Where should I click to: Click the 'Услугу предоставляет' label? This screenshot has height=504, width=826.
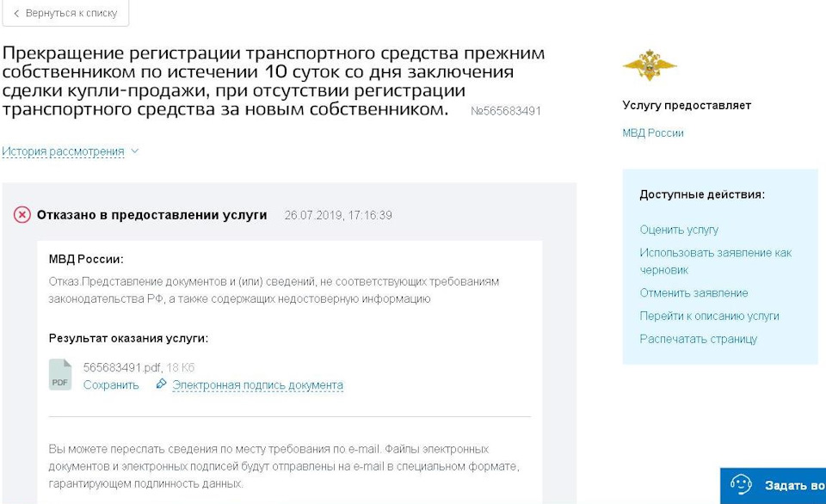pos(687,105)
